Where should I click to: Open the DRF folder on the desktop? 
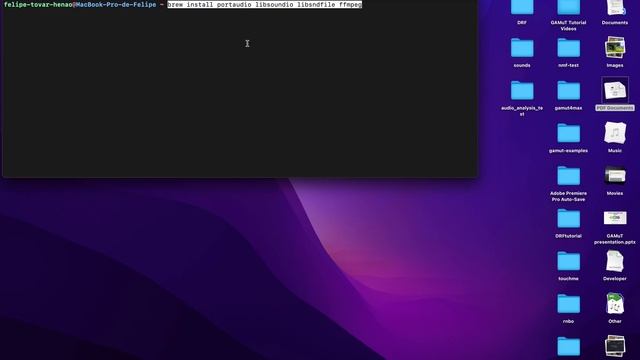[522, 7]
